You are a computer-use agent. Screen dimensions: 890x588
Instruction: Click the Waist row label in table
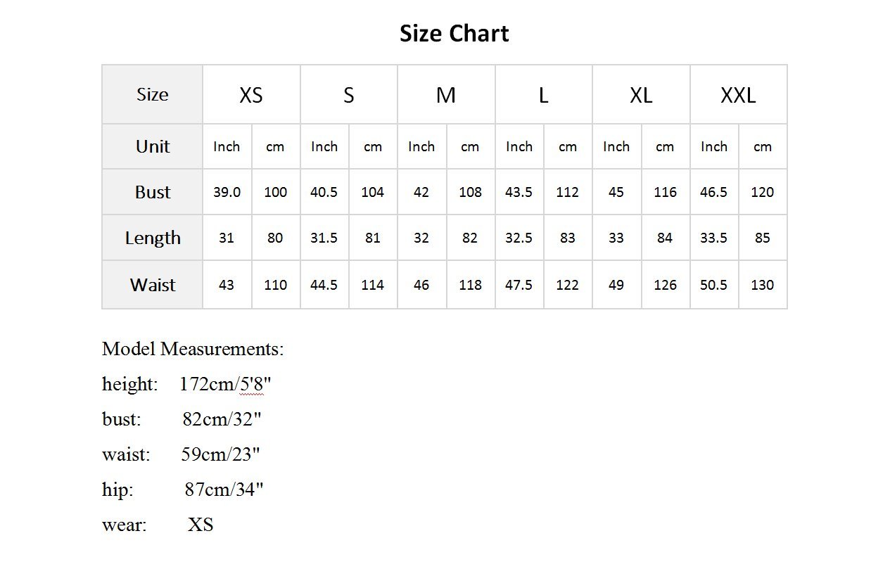point(153,285)
